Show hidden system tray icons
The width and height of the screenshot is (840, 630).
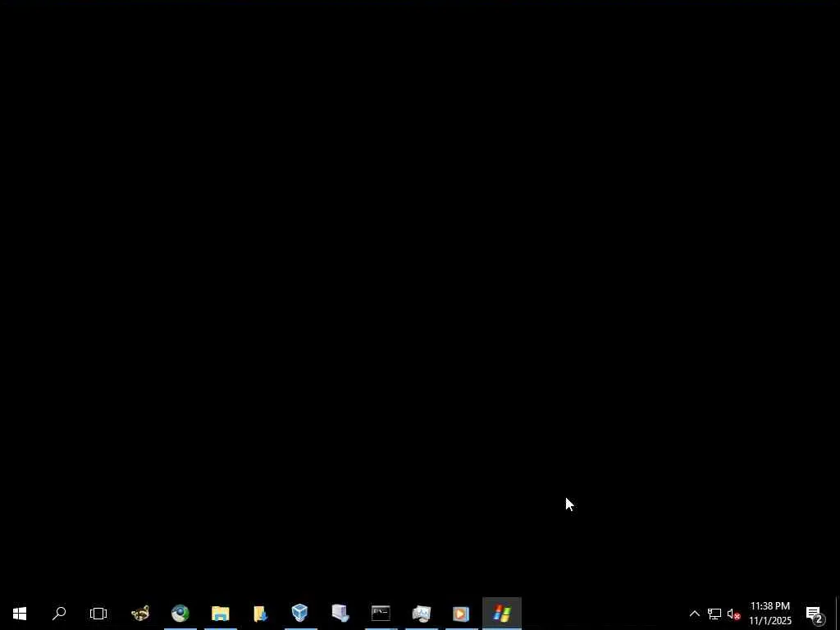pos(694,614)
